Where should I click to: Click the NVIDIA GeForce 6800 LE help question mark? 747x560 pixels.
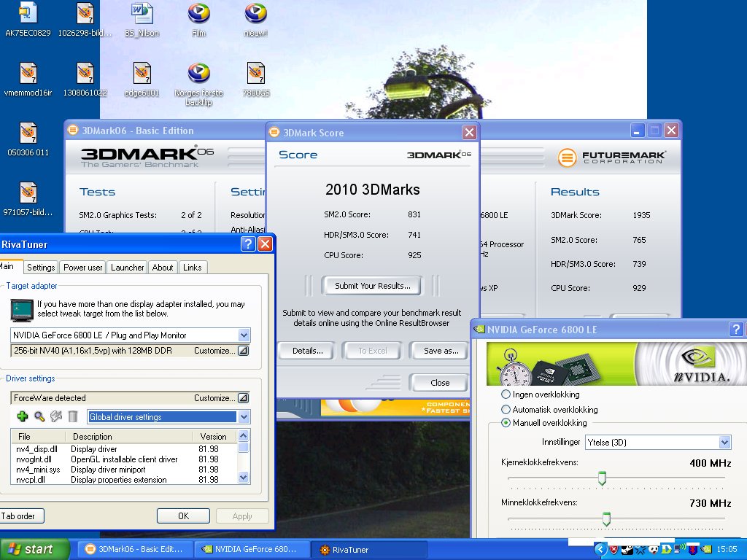point(736,329)
